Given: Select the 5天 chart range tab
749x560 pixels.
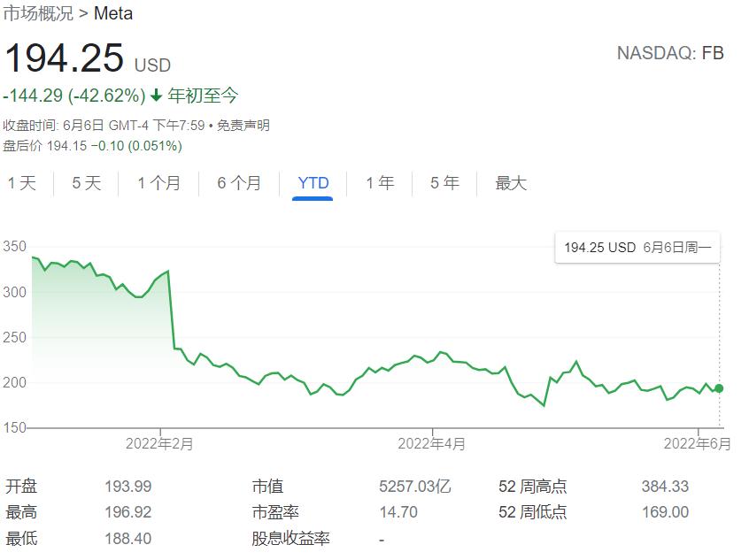Looking at the screenshot, I should pos(87,183).
